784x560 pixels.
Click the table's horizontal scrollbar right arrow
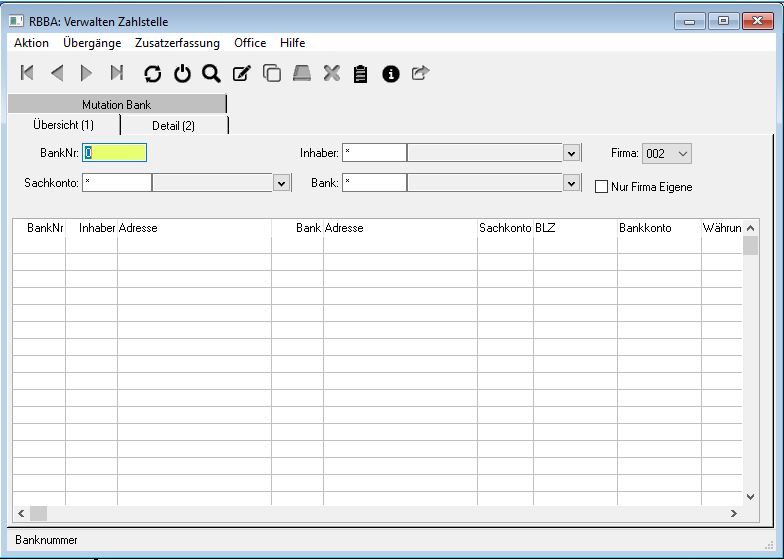click(x=733, y=513)
